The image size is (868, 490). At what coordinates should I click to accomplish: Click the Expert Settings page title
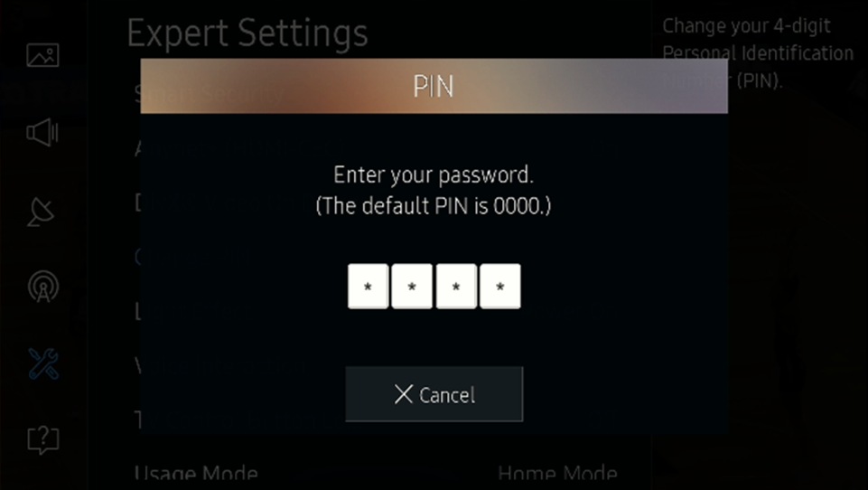247,33
